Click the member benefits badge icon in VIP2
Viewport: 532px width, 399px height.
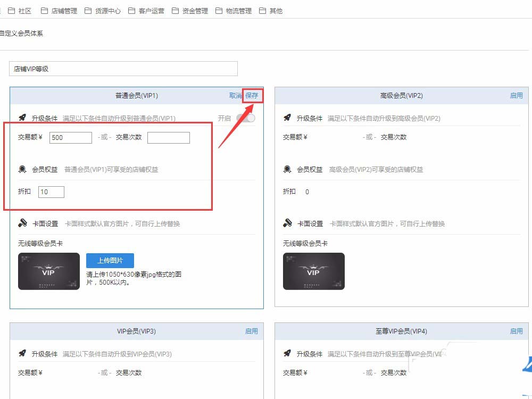pos(287,170)
